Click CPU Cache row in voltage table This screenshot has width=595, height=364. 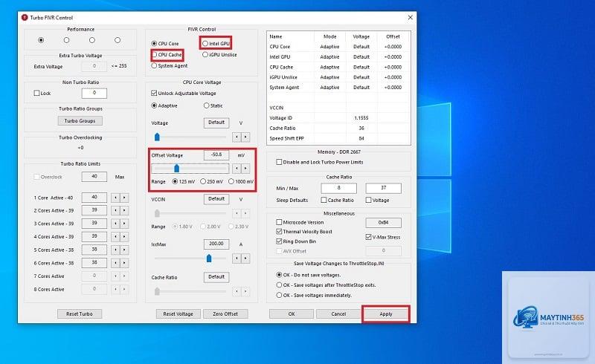(x=338, y=67)
